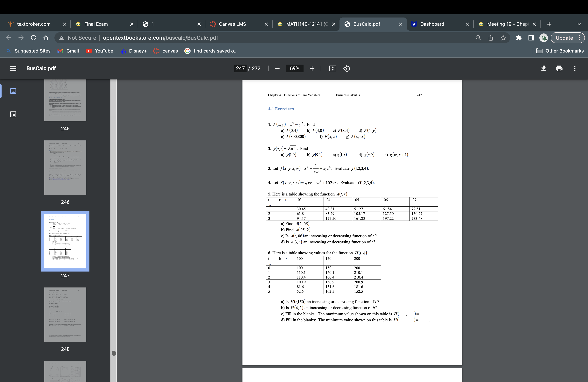Image resolution: width=588 pixels, height=382 pixels.
Task: Switch to page thumbnails view
Action: click(x=13, y=91)
